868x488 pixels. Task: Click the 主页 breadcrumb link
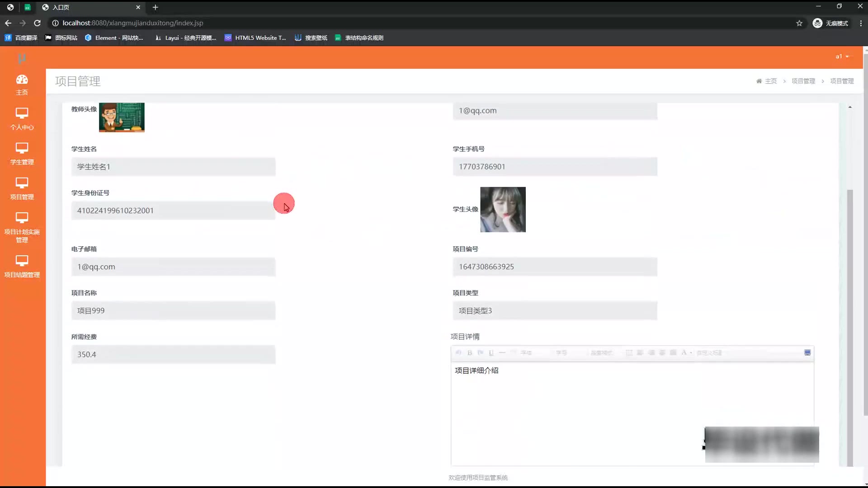[x=770, y=81]
